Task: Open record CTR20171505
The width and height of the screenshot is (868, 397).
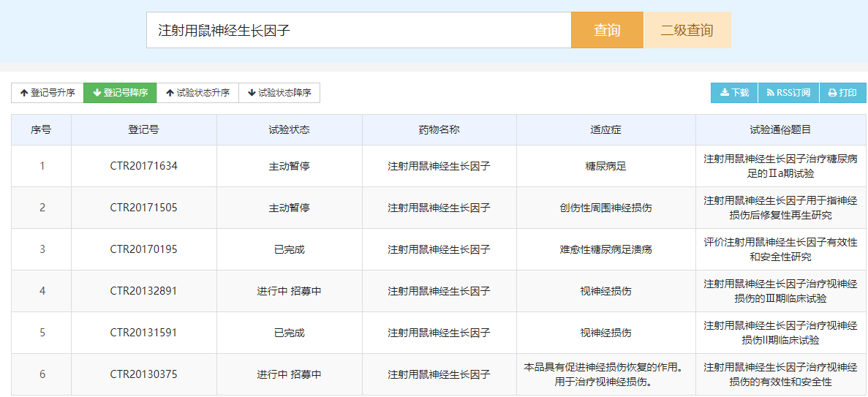Action: (x=144, y=208)
